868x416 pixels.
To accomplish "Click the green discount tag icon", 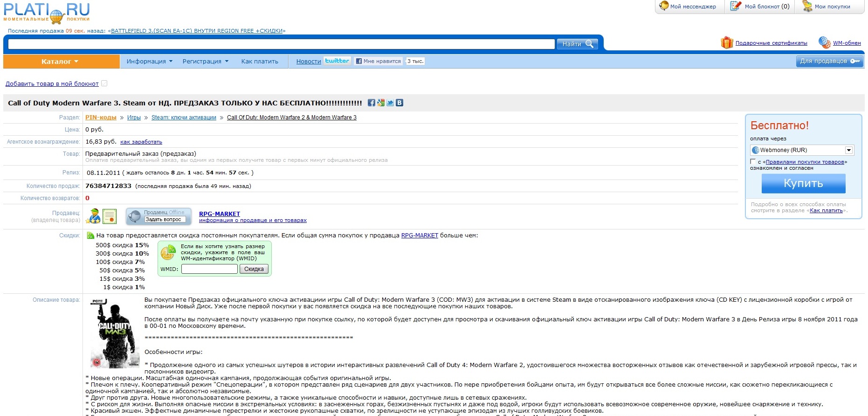I will click(x=90, y=236).
